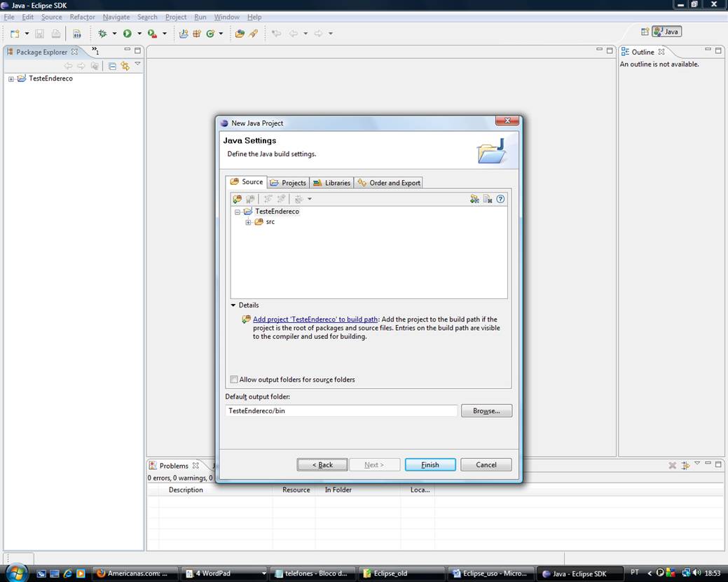Screen dimensions: 728x582
Task: Switch to the Order and Export tab
Action: 389,183
